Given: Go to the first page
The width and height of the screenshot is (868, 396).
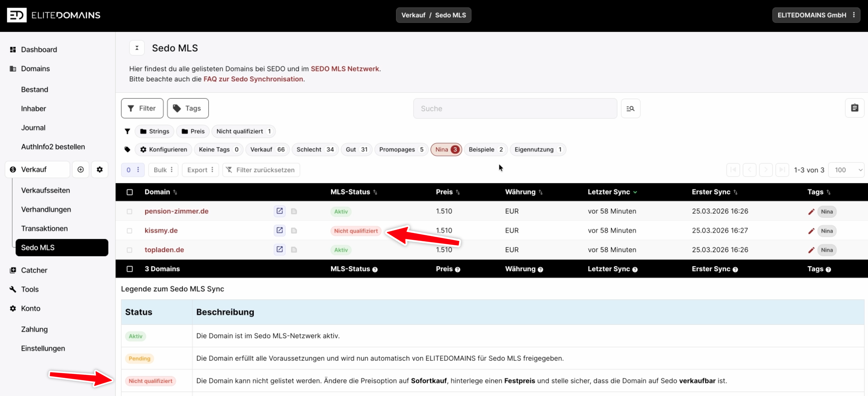Looking at the screenshot, I should 733,170.
